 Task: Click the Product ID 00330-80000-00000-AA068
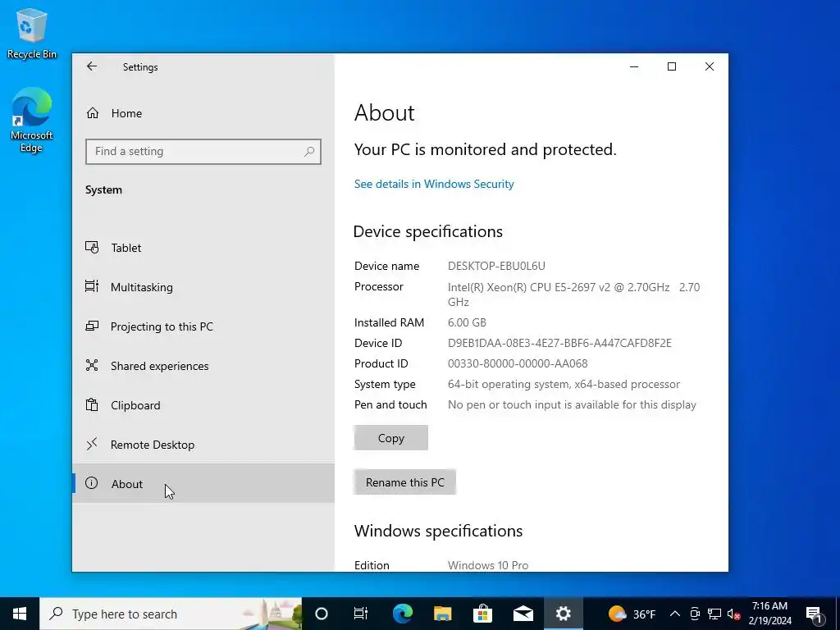(518, 363)
